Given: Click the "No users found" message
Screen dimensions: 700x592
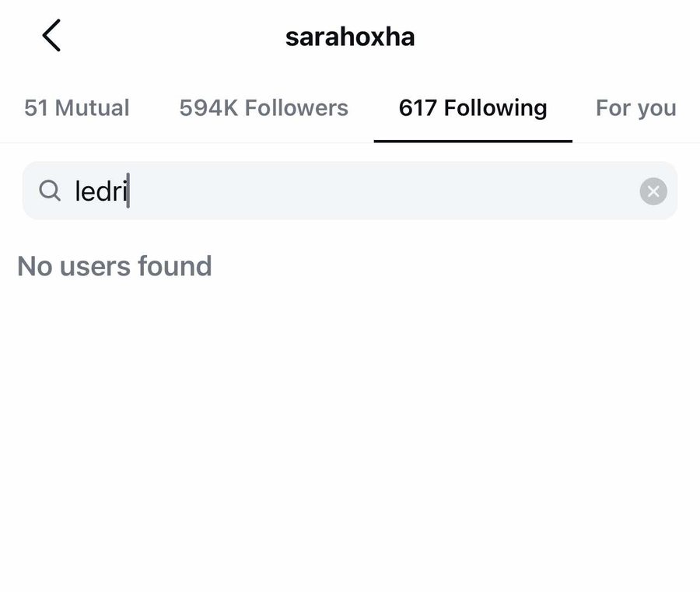Looking at the screenshot, I should [x=114, y=266].
